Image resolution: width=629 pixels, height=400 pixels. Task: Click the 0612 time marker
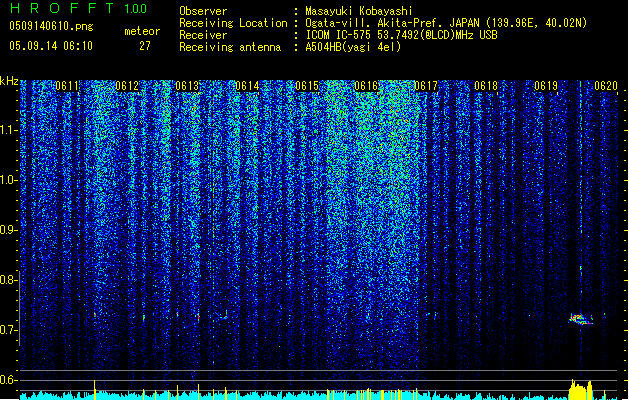pos(127,86)
